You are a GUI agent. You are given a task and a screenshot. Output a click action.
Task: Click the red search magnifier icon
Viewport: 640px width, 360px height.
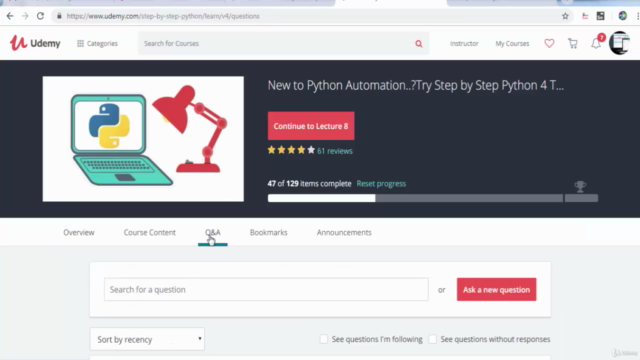point(419,44)
